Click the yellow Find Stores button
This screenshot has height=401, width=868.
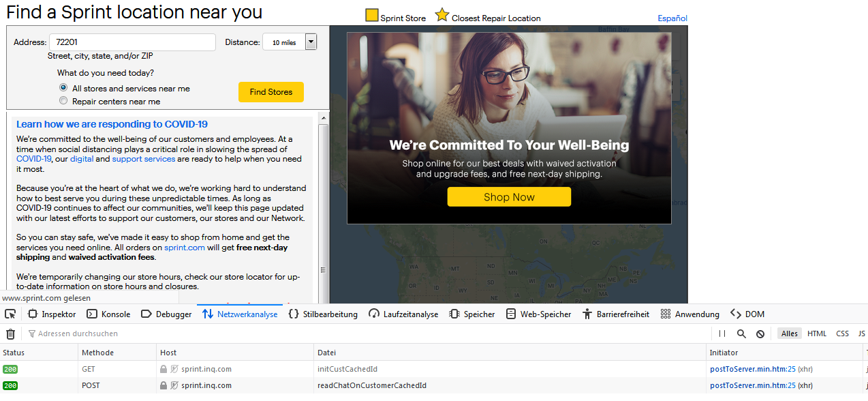tap(271, 92)
